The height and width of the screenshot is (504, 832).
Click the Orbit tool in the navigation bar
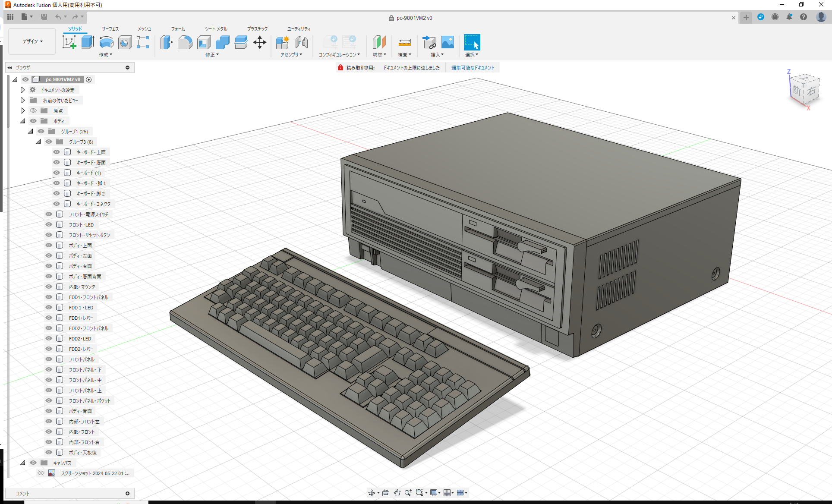point(372,492)
